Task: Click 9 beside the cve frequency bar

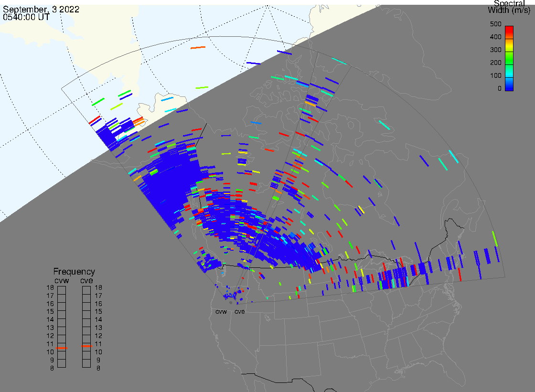Action: (98, 360)
